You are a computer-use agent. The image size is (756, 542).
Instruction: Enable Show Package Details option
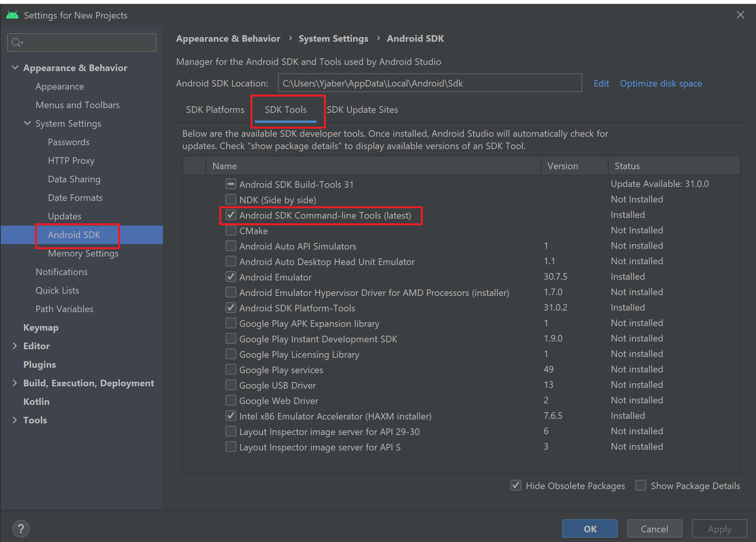(641, 485)
